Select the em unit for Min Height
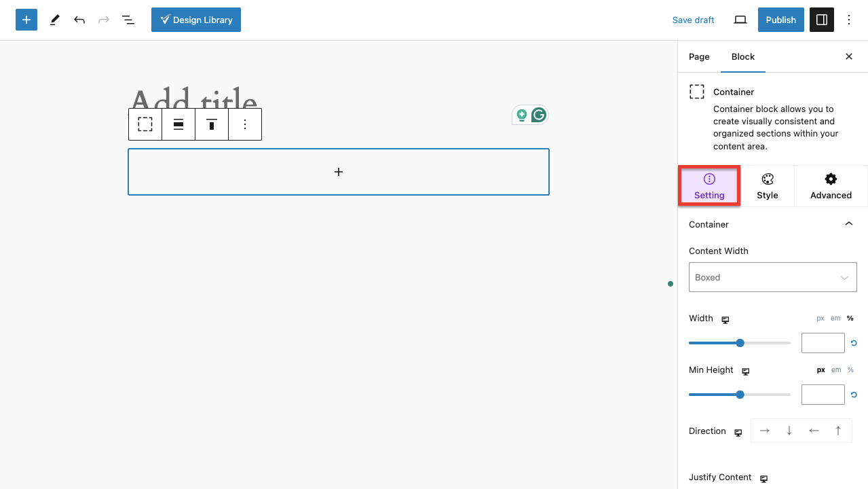Image resolution: width=868 pixels, height=489 pixels. (x=836, y=370)
